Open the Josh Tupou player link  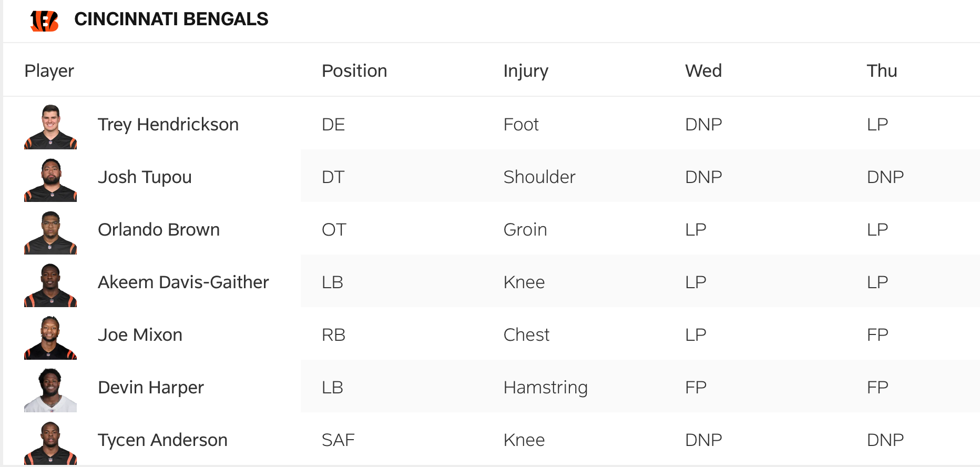(x=145, y=177)
